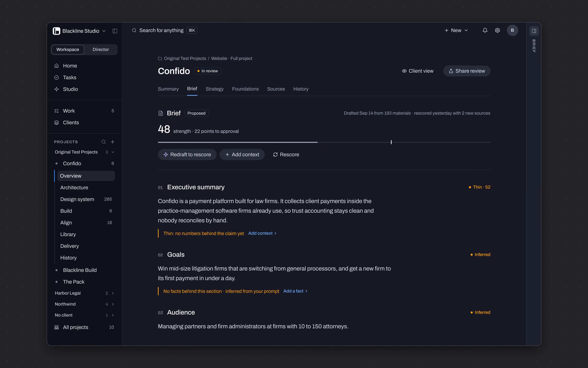Search projects with the magnifier icon

click(104, 142)
